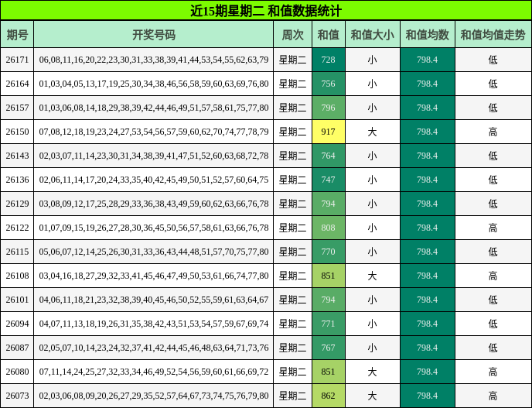The width and height of the screenshot is (532, 408).
Task: Click the winning numbers of issue 26136
Action: coord(154,180)
